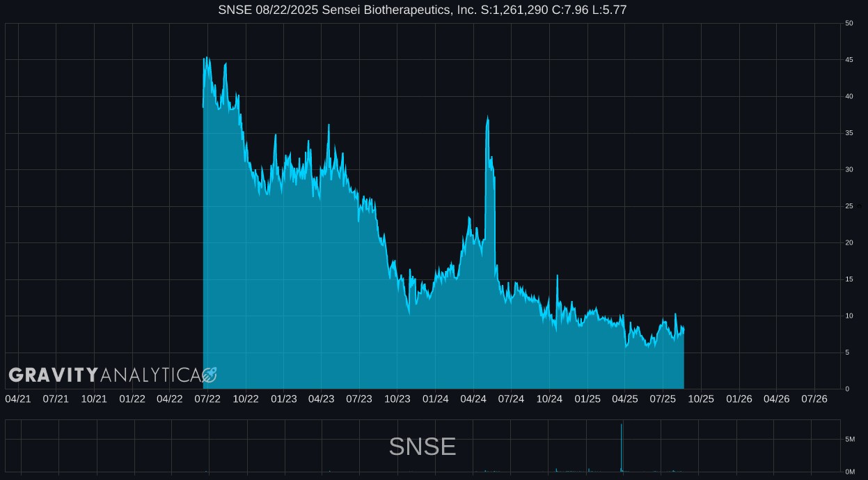
Task: Click the 10/25 x-axis date label
Action: pos(701,399)
